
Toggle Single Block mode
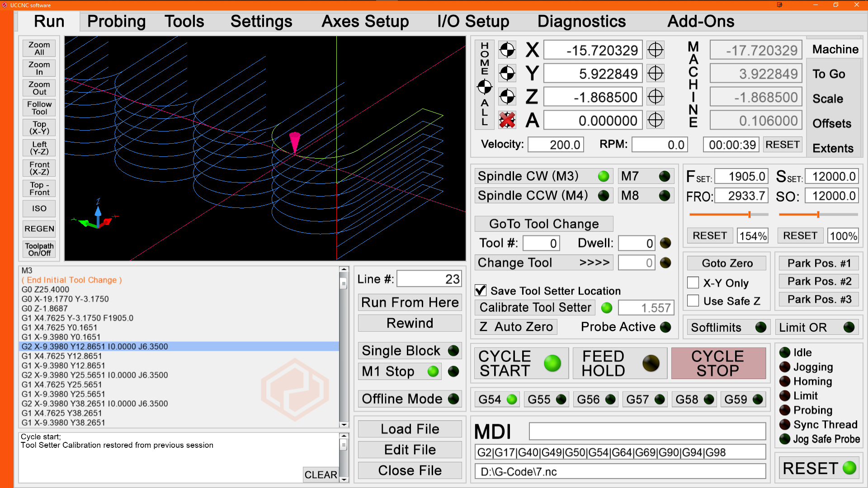click(x=410, y=351)
